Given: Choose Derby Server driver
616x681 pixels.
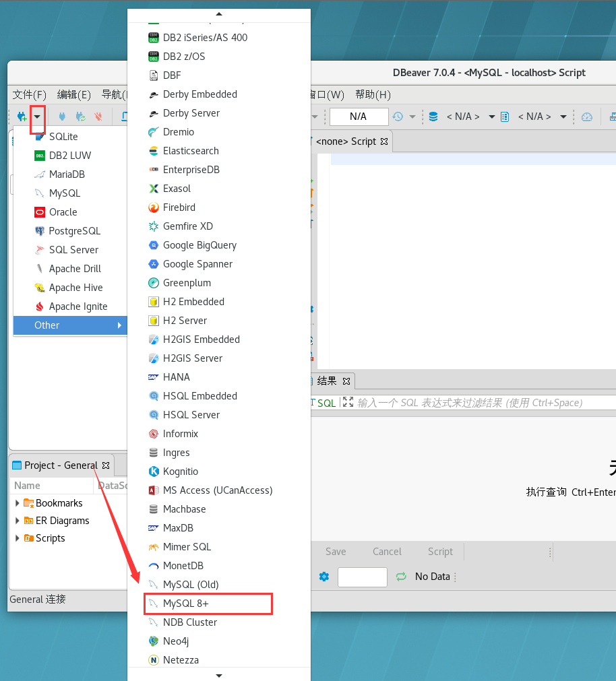Looking at the screenshot, I should [x=219, y=113].
